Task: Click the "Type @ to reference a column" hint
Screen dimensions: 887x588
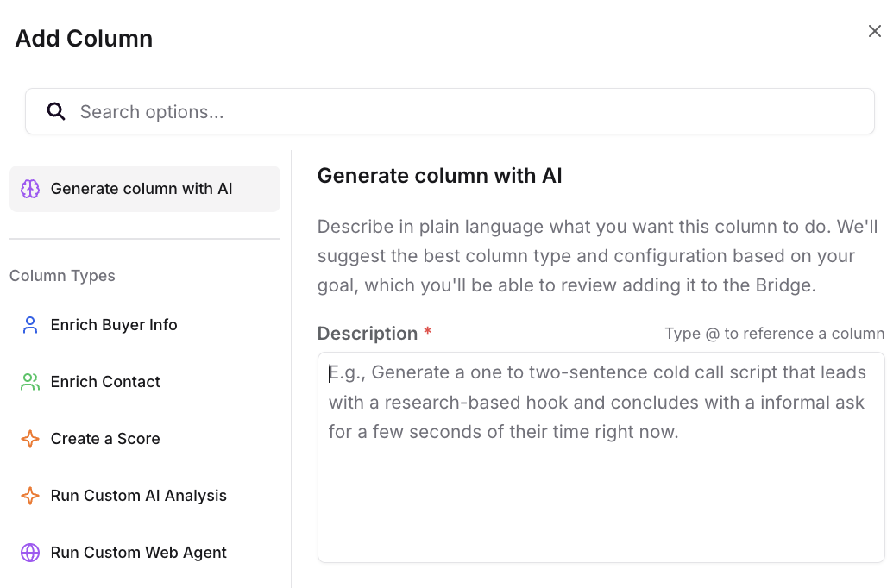Action: (774, 334)
